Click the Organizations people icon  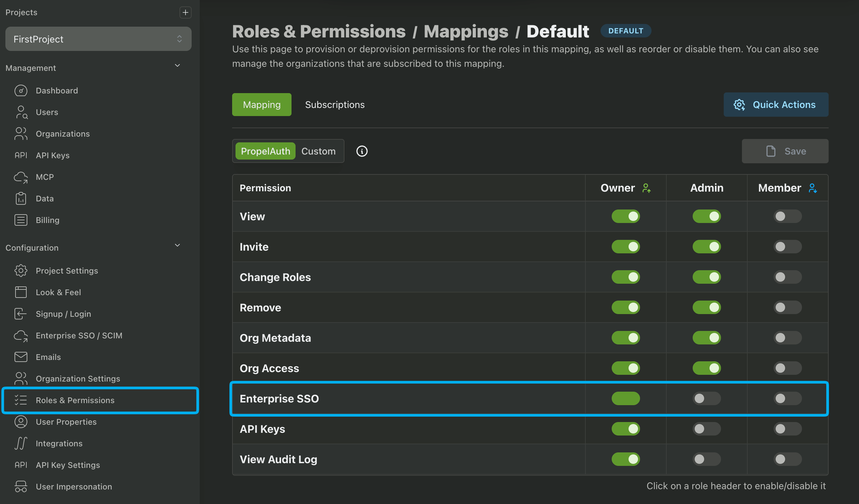[x=21, y=134]
